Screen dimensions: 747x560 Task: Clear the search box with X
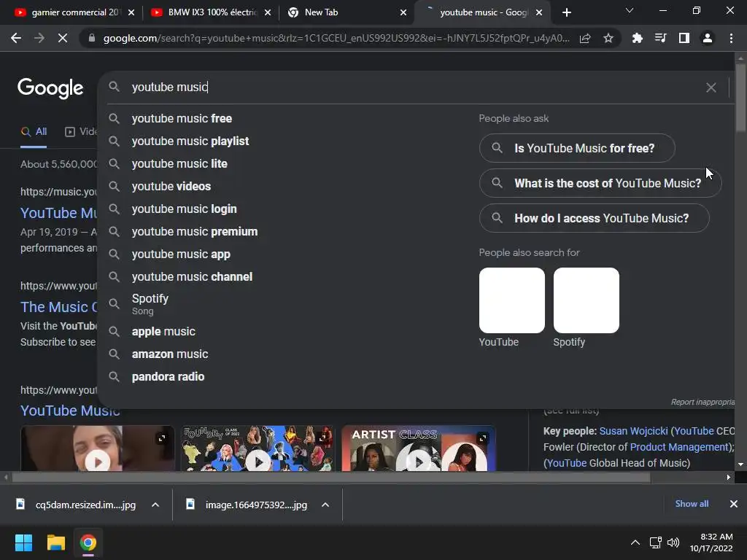(x=711, y=87)
